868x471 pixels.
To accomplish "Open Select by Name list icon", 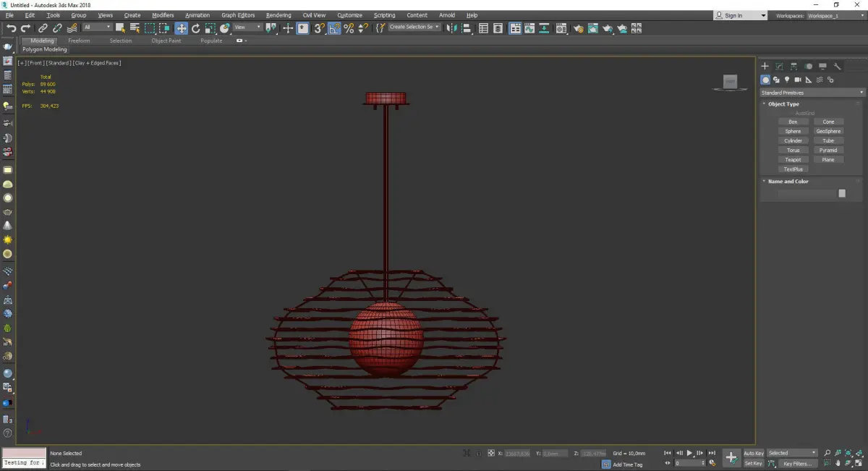I will (135, 28).
